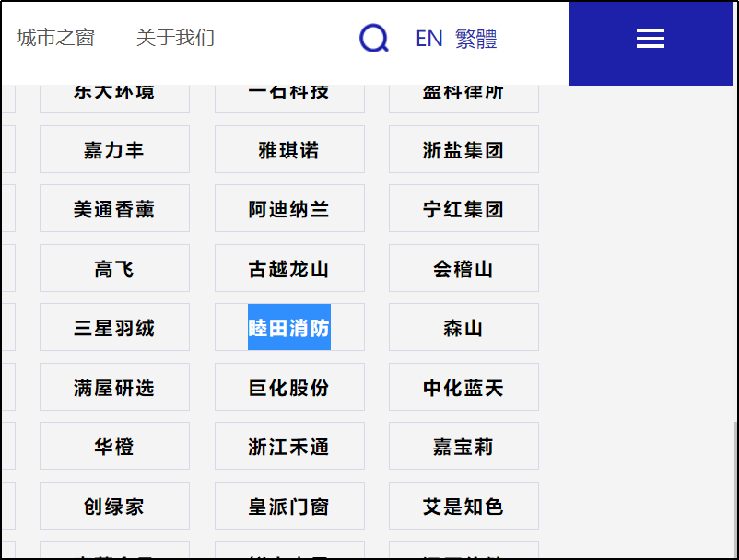The image size is (739, 560).
Task: Switch to 繁體 traditional Chinese
Action: tap(476, 39)
